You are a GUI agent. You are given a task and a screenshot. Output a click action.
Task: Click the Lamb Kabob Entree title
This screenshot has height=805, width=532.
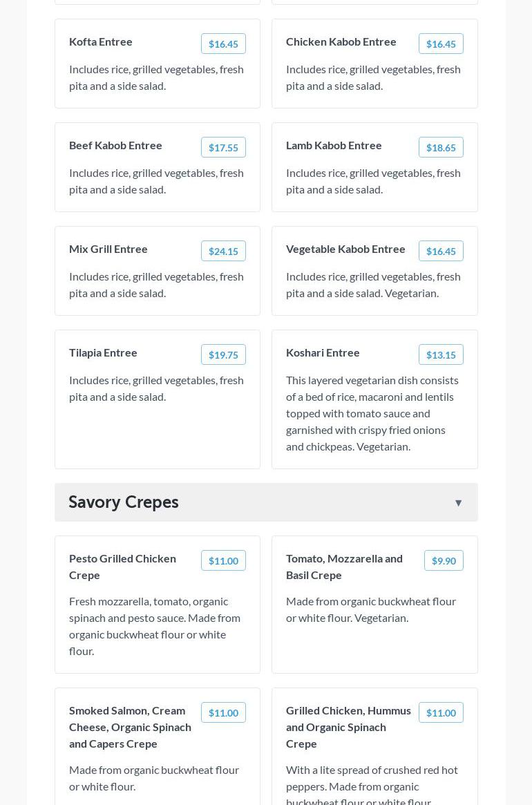(x=334, y=145)
